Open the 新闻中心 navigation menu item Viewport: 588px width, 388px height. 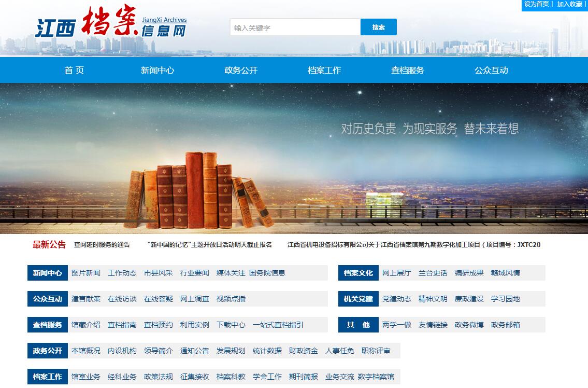[x=157, y=71]
